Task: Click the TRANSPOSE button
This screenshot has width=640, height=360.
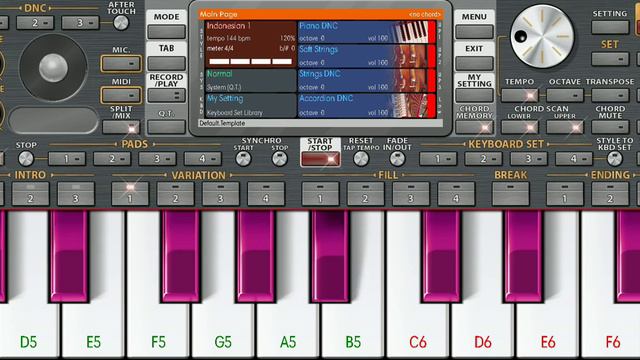Action: point(610,95)
